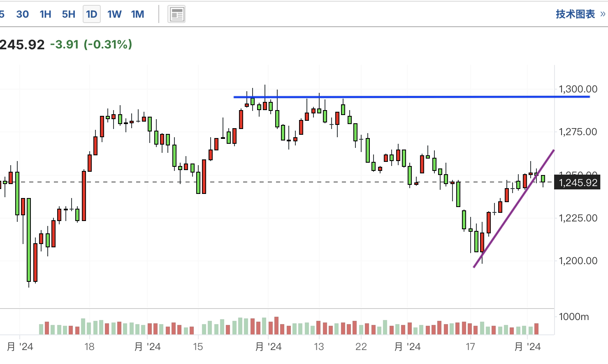
Task: Click the date label 18
Action: coord(89,347)
